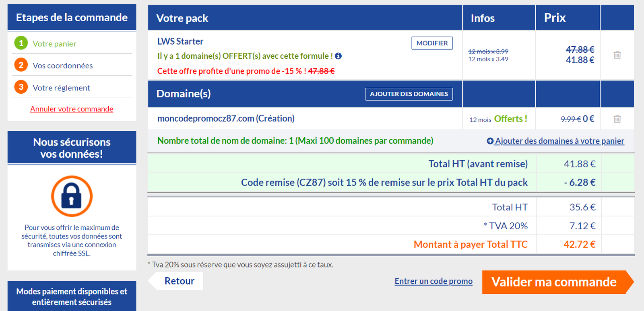Click the moncodepromocz87.com domain entry
This screenshot has width=644, height=311.
click(x=226, y=118)
